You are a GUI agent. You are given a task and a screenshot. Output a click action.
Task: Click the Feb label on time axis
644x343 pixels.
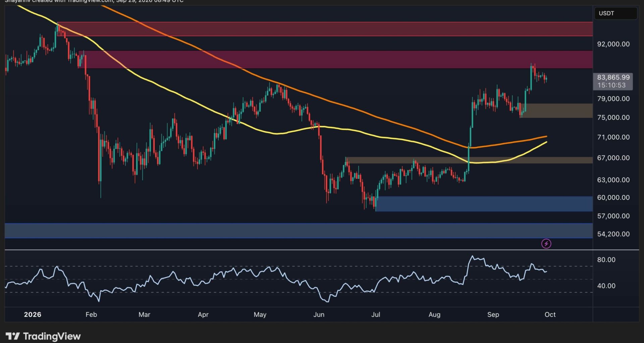[x=91, y=315]
